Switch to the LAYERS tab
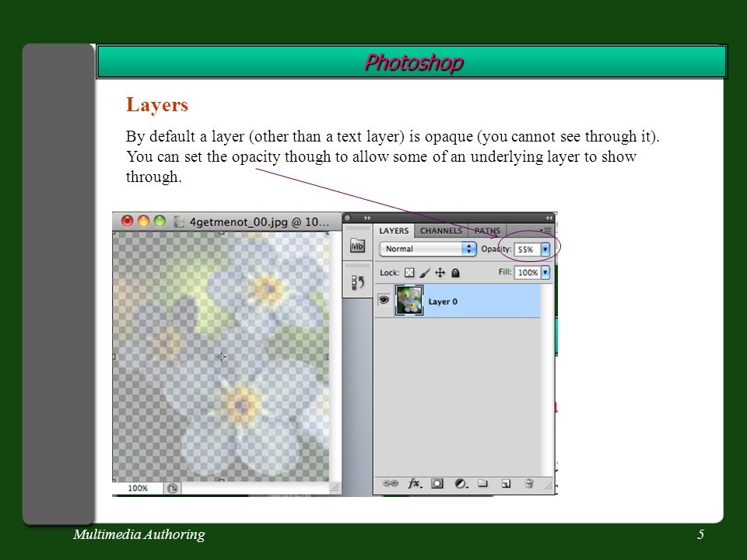The image size is (747, 560). coord(394,230)
